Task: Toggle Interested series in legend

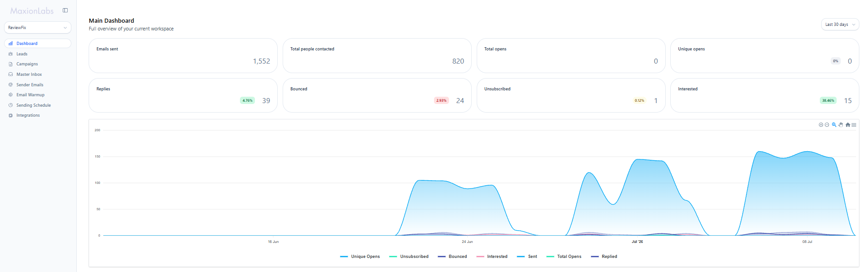Action: pos(492,257)
